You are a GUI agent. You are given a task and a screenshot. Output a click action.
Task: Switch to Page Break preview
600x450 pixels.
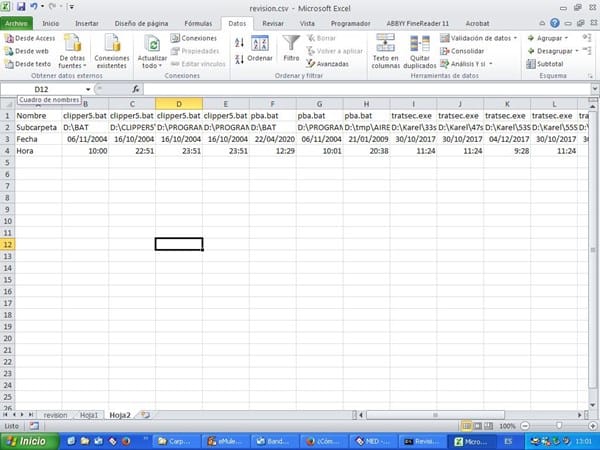point(489,426)
